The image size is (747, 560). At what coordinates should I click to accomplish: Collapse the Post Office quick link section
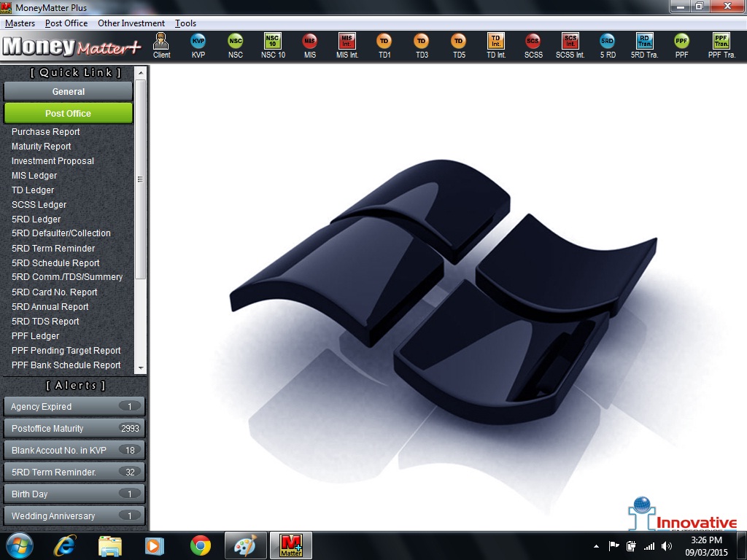click(68, 113)
